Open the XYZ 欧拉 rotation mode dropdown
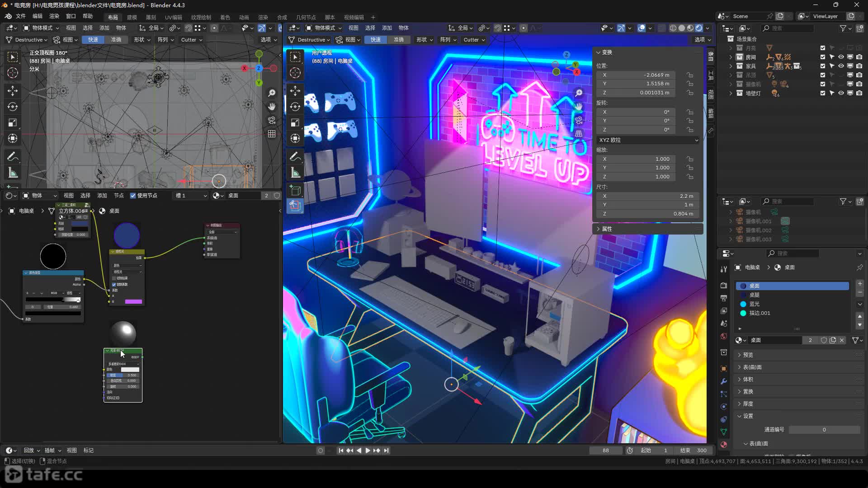Screen dimensions: 868x488 [x=648, y=140]
